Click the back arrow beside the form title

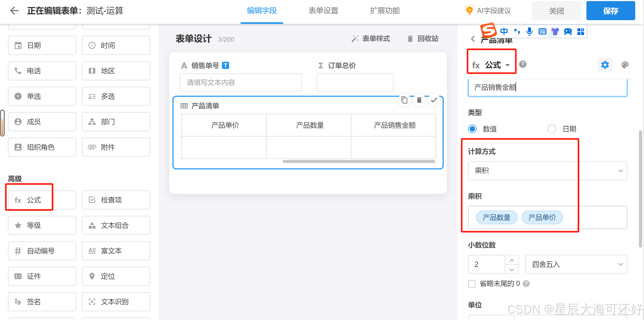pos(14,11)
